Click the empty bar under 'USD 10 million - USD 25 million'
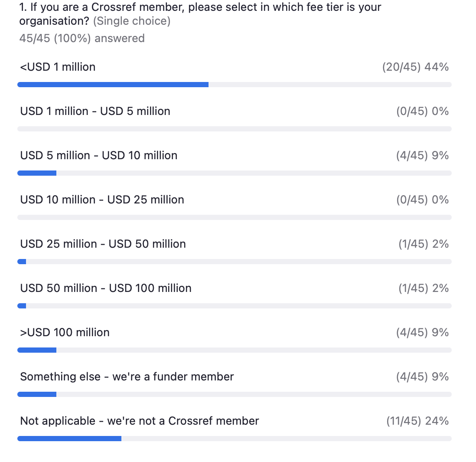Image resolution: width=476 pixels, height=462 pixels. point(234,217)
